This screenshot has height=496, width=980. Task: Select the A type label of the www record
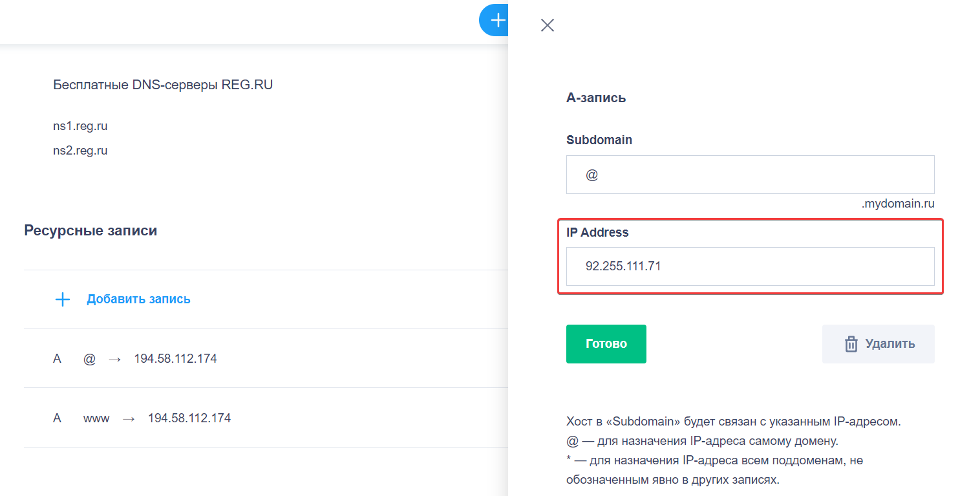[x=57, y=417]
